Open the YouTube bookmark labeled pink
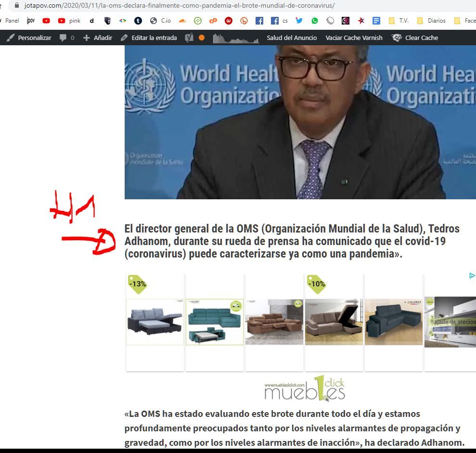 tap(69, 21)
